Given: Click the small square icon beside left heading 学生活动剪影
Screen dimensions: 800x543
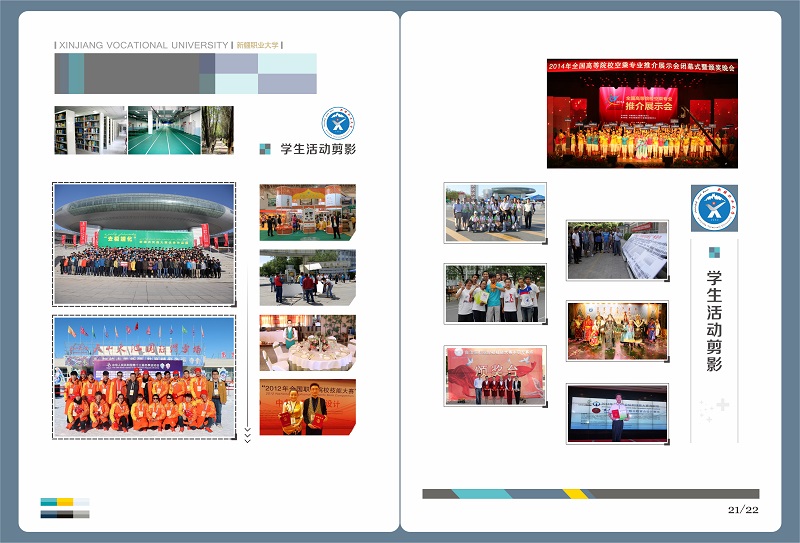Looking at the screenshot, I should (x=265, y=149).
